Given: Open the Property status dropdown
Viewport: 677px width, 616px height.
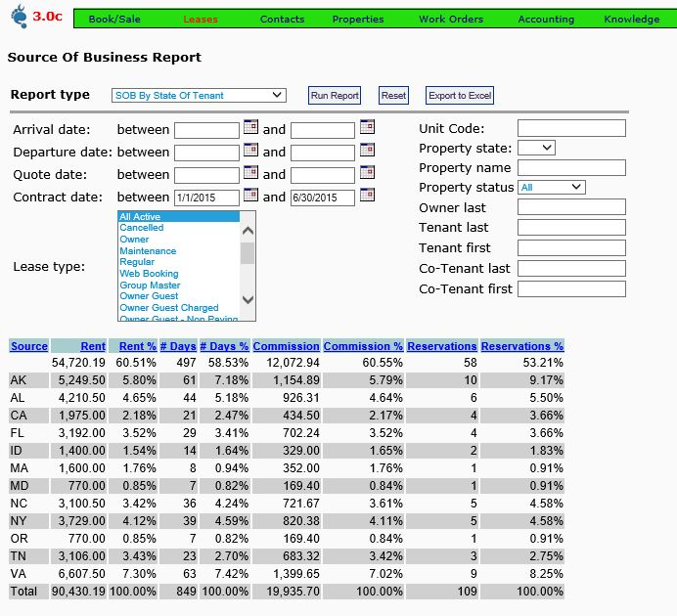Looking at the screenshot, I should 552,187.
